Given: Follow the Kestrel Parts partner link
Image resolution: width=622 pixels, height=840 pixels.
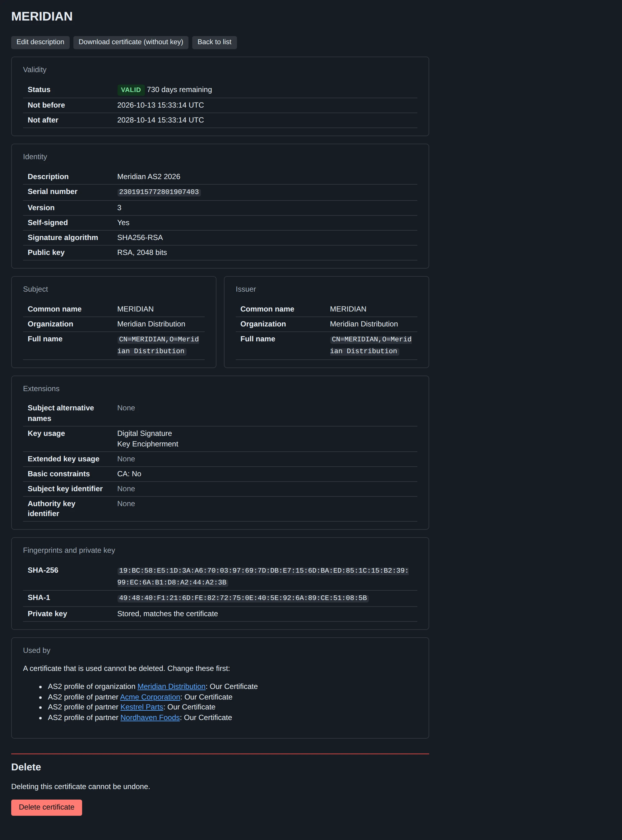Looking at the screenshot, I should [x=142, y=707].
